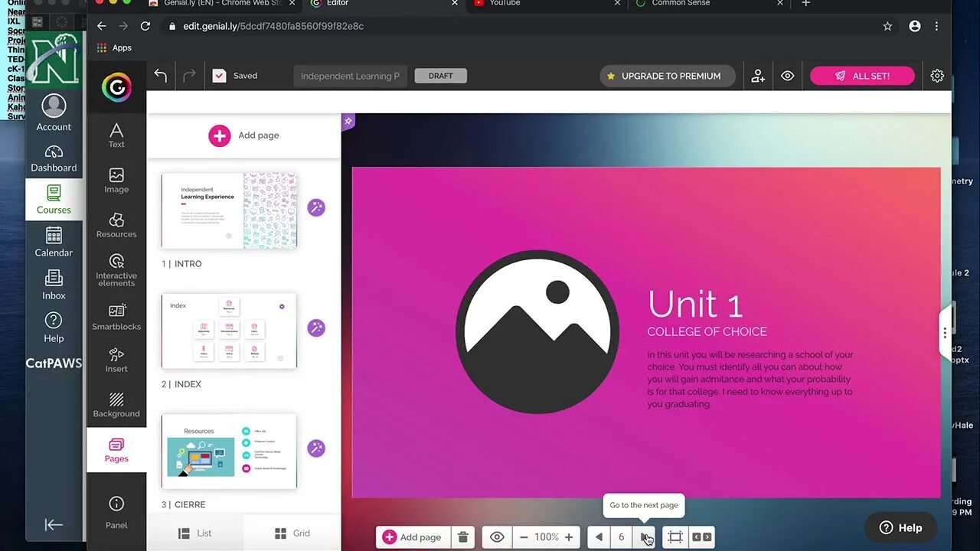Open the info Panel button

point(116,512)
